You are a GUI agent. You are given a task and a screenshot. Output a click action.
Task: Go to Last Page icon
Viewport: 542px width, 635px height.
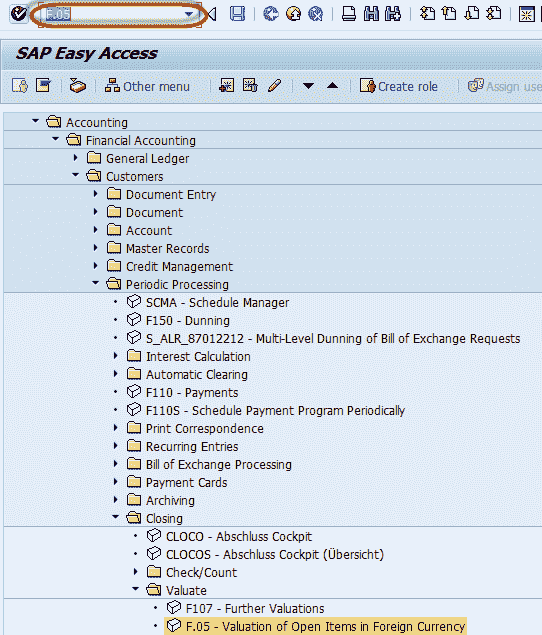[x=494, y=14]
